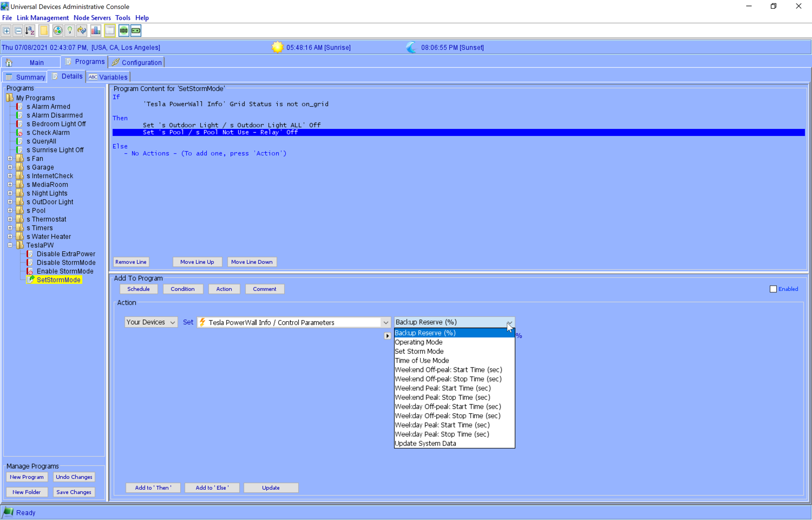Choose Set Storm Mode from the list
The image size is (812, 520).
[419, 351]
